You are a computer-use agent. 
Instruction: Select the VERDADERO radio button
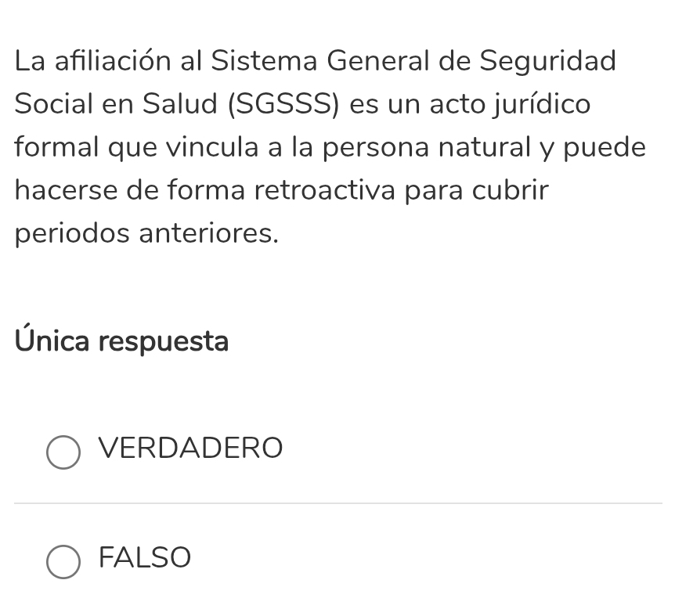tap(63, 452)
